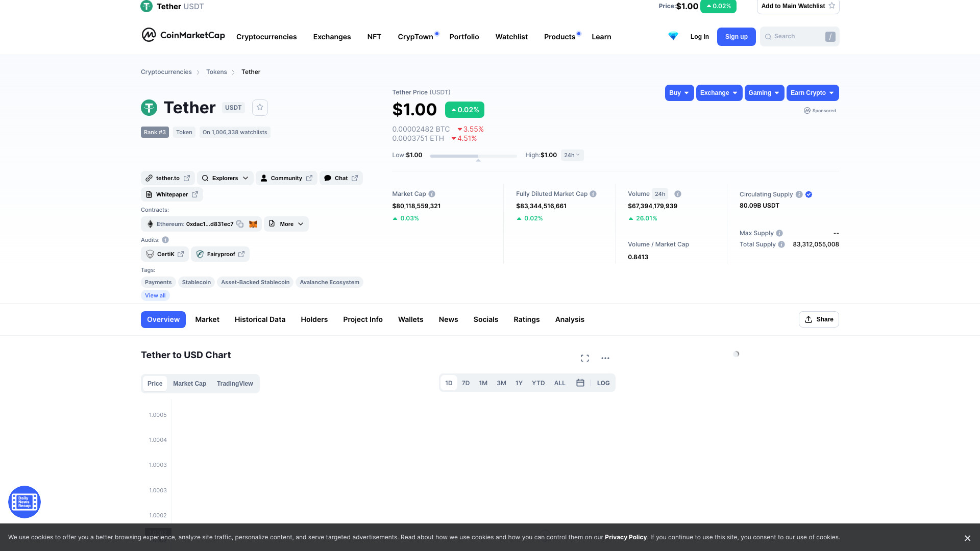980x551 pixels.
Task: Expand chart to fullscreen
Action: click(585, 358)
